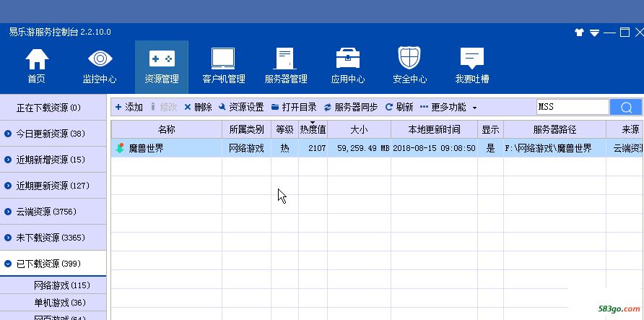Click 添加 add button

(x=129, y=107)
